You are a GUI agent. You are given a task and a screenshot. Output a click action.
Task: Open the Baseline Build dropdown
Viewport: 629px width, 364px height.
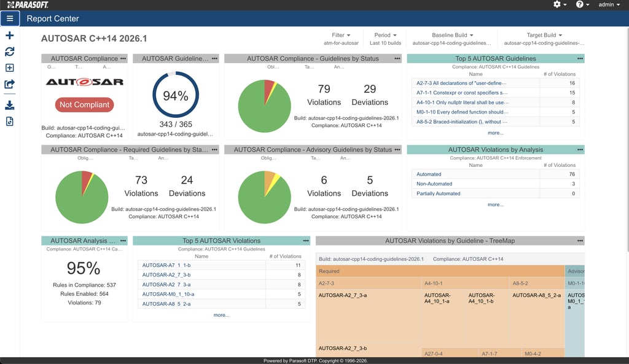[452, 35]
